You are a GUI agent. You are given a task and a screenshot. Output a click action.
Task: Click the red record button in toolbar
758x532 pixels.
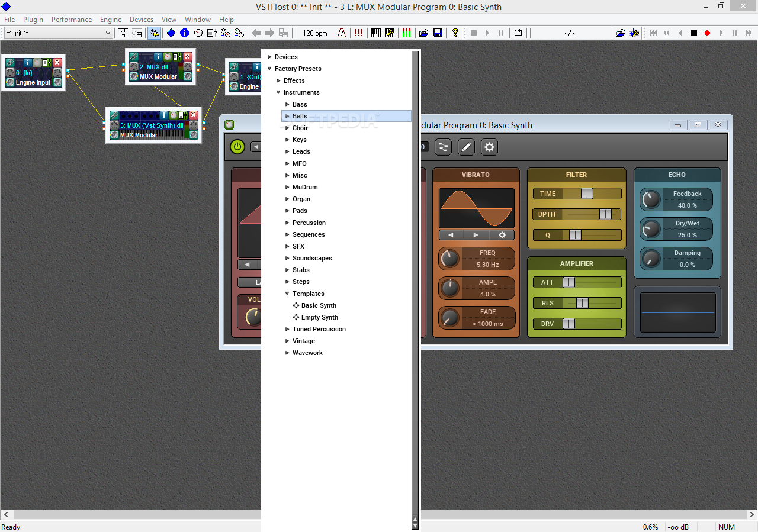707,33
